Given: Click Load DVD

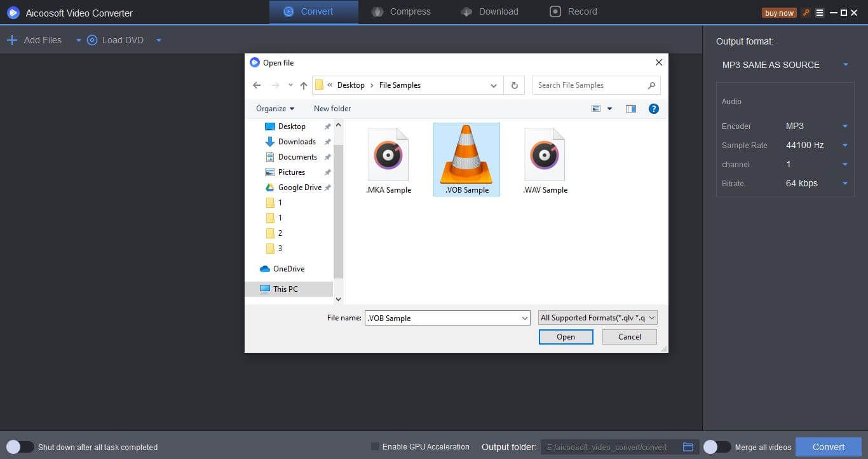Looking at the screenshot, I should (115, 40).
